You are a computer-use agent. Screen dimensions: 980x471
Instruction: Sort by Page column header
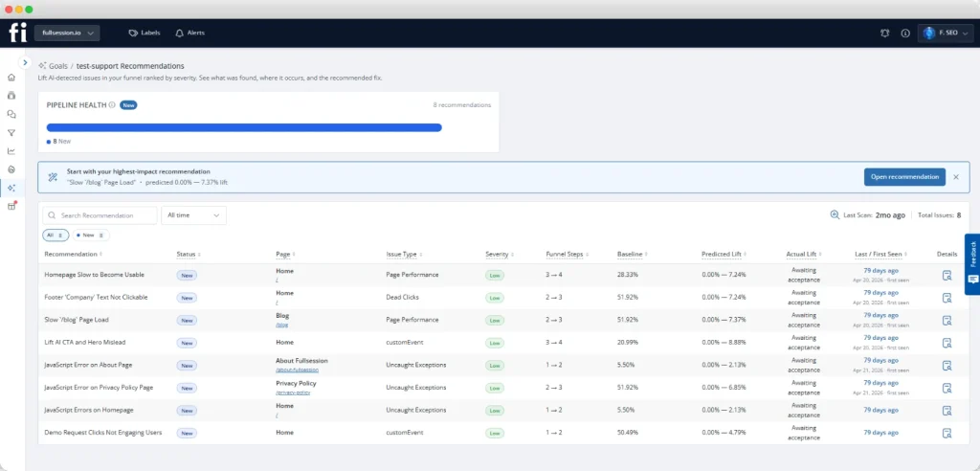point(285,254)
